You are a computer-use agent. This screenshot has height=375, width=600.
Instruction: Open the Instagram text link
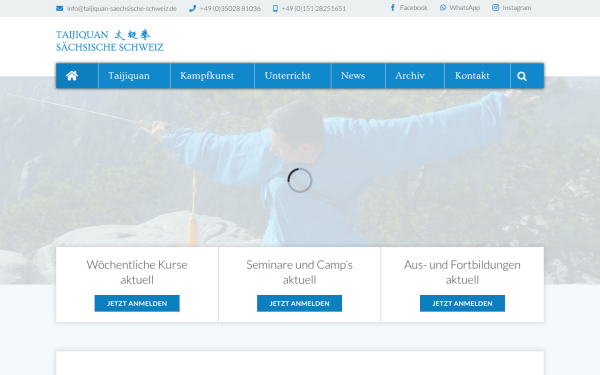517,8
